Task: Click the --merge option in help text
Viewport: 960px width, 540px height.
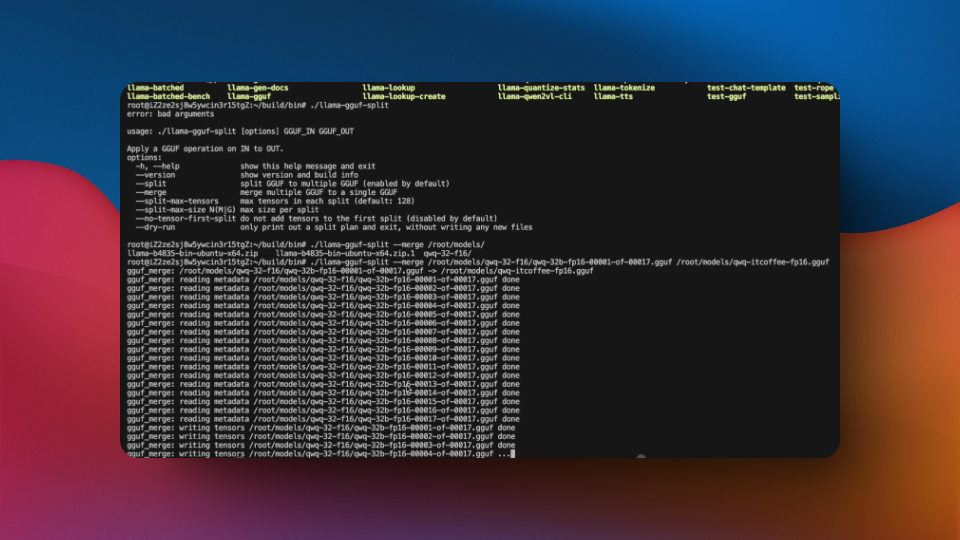Action: pyautogui.click(x=152, y=192)
